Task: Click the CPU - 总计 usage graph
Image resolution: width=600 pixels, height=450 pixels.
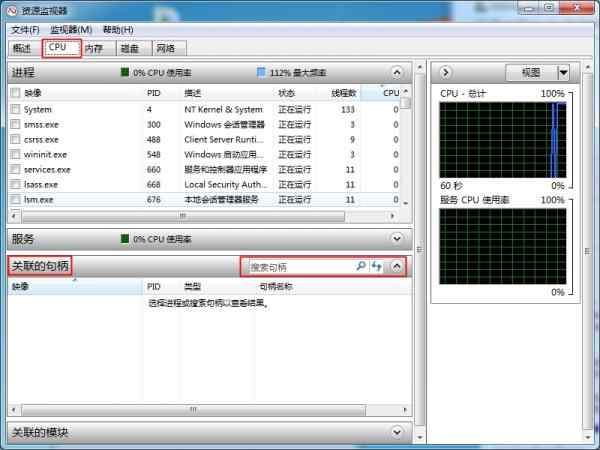Action: point(502,140)
